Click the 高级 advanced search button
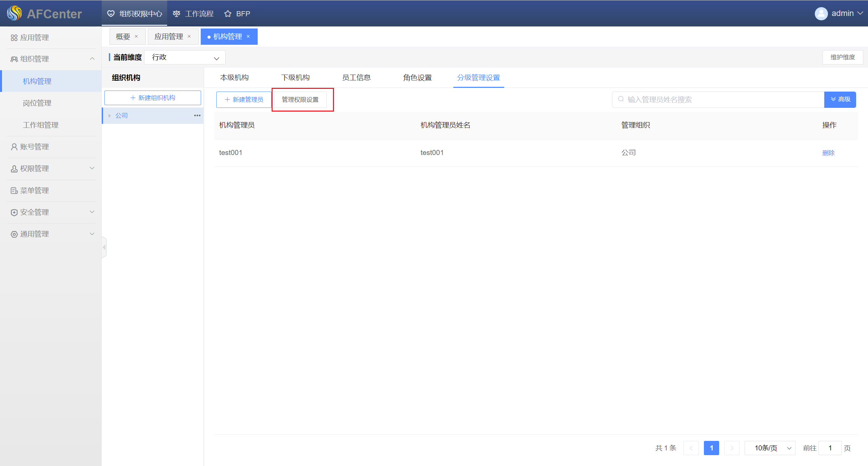Viewport: 868px width, 466px height. [840, 99]
